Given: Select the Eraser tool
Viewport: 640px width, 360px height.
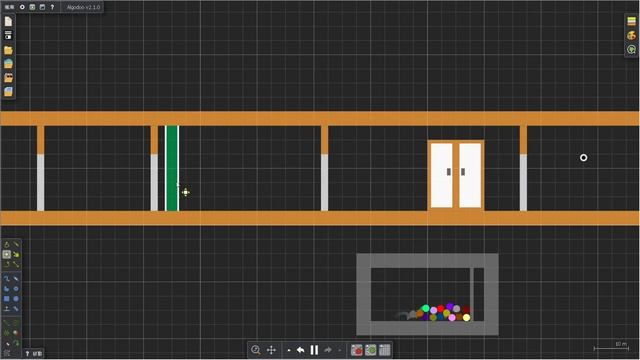Looking at the screenshot, I should (16, 279).
